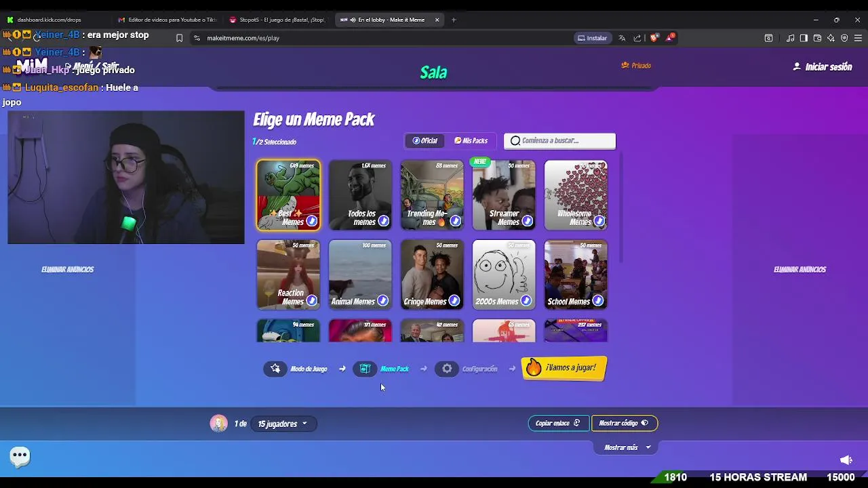Select the Trending Memes pack
The width and height of the screenshot is (868, 488).
(x=432, y=195)
